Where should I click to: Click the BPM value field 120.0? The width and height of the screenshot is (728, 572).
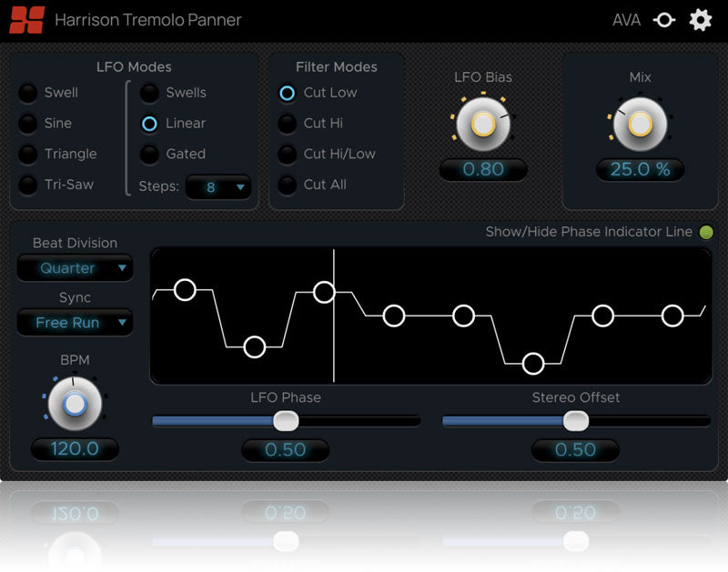click(75, 449)
